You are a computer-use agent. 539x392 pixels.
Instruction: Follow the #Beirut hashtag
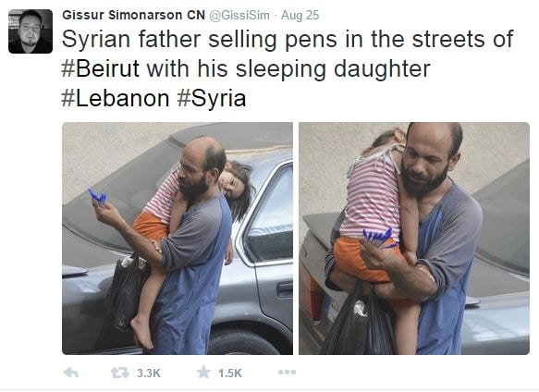pos(101,68)
